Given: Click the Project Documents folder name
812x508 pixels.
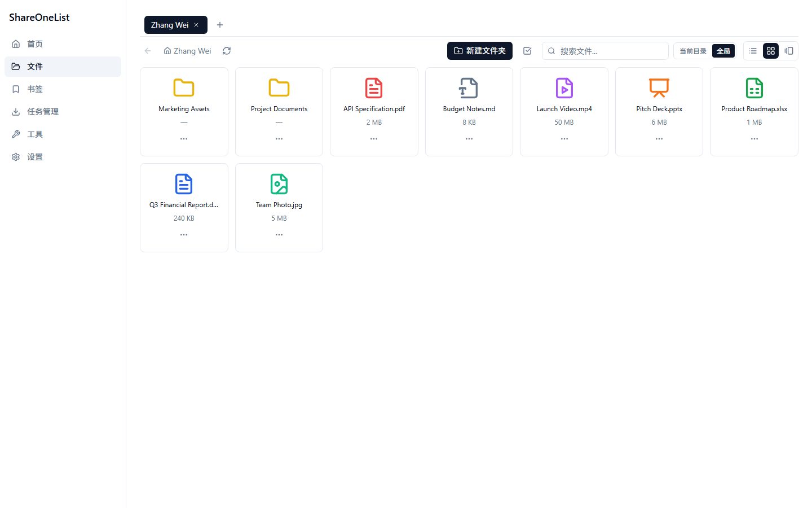Looking at the screenshot, I should tap(279, 109).
